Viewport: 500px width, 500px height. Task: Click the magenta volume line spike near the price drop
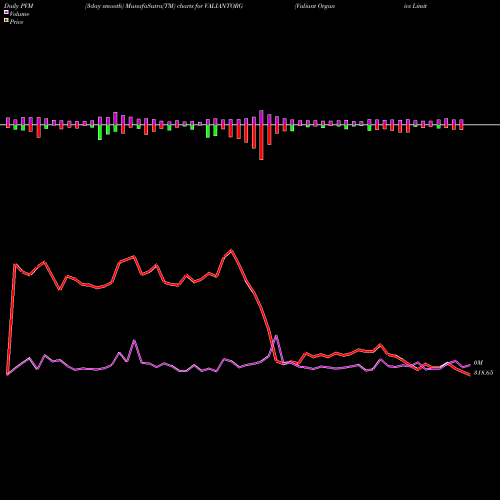(x=276, y=336)
